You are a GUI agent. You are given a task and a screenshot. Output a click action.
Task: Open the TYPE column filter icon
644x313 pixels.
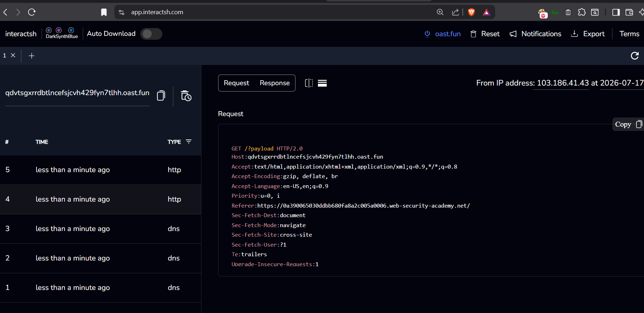189,142
